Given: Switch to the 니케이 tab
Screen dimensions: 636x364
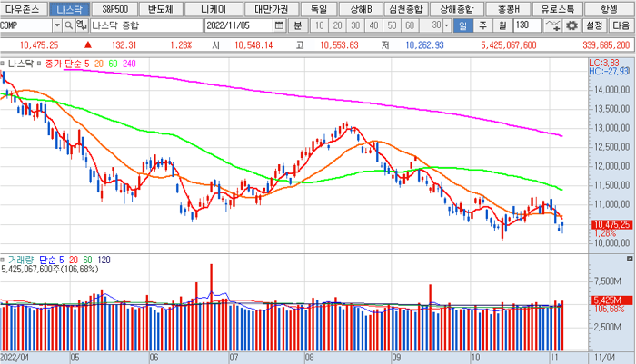Looking at the screenshot, I should tap(214, 9).
